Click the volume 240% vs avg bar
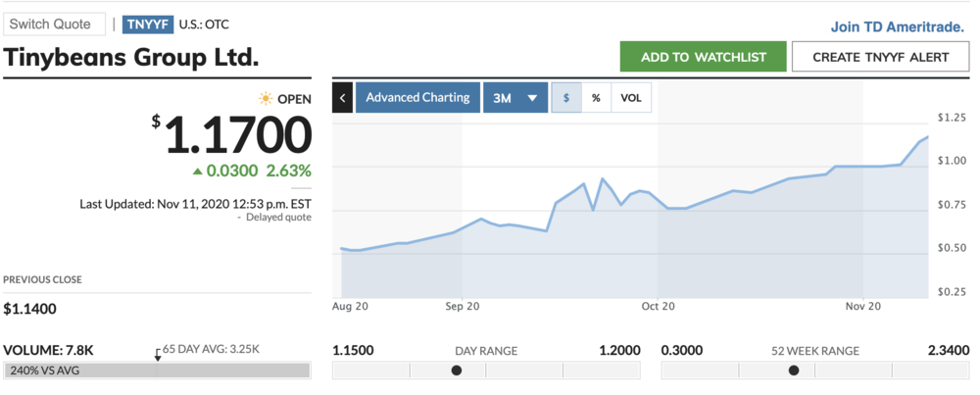This screenshot has height=395, width=980. [157, 370]
